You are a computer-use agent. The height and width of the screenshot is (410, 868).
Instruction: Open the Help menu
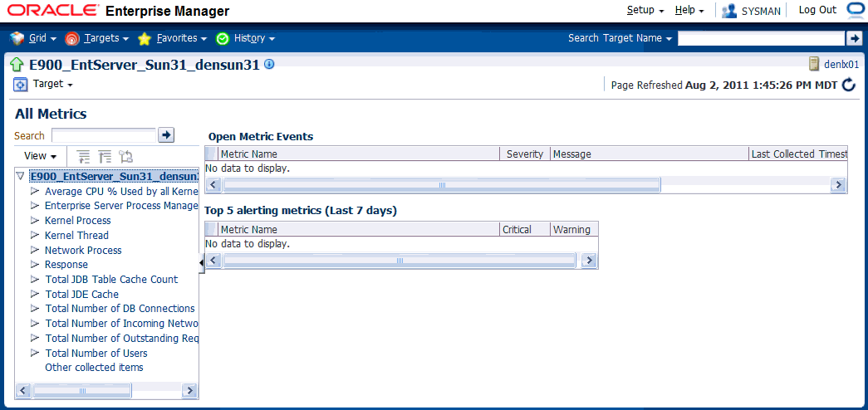pyautogui.click(x=689, y=11)
